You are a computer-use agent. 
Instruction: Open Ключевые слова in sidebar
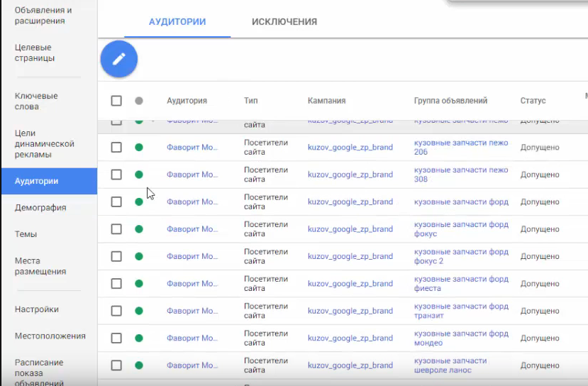(x=36, y=101)
